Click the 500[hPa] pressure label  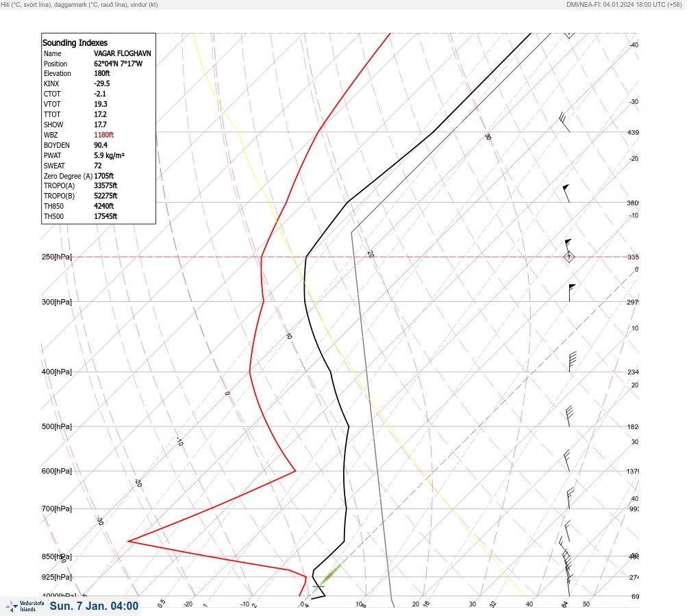pos(57,426)
